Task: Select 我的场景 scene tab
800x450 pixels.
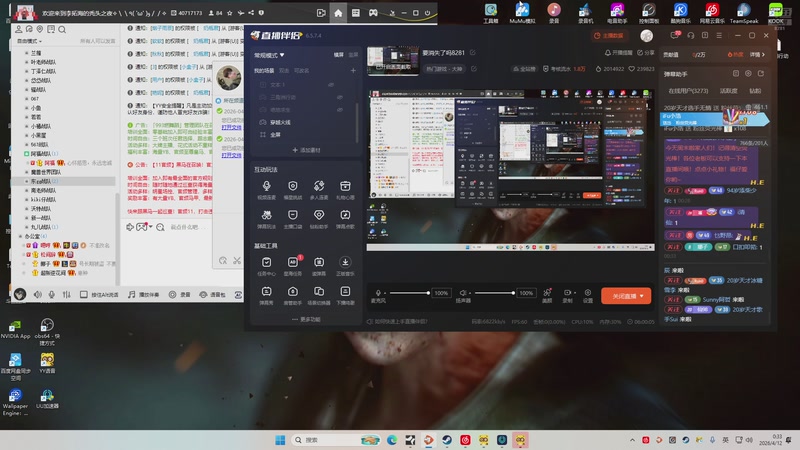Action: pos(264,70)
